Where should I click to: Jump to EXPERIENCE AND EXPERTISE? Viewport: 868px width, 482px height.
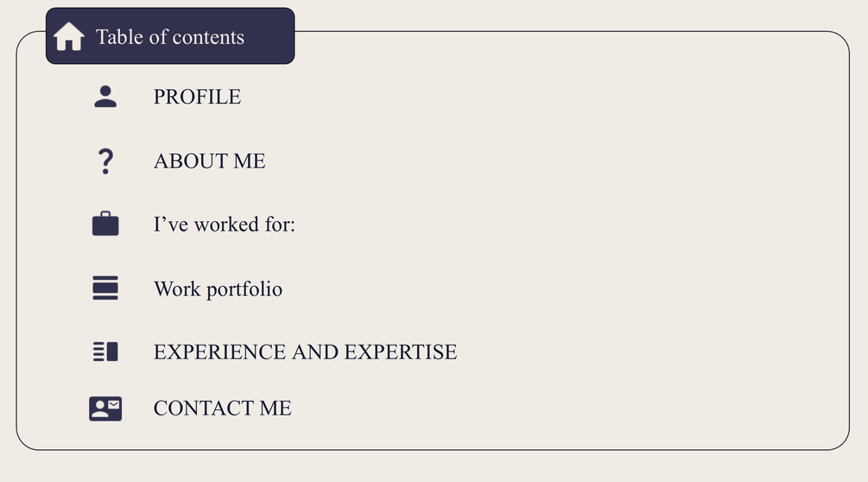(305, 352)
